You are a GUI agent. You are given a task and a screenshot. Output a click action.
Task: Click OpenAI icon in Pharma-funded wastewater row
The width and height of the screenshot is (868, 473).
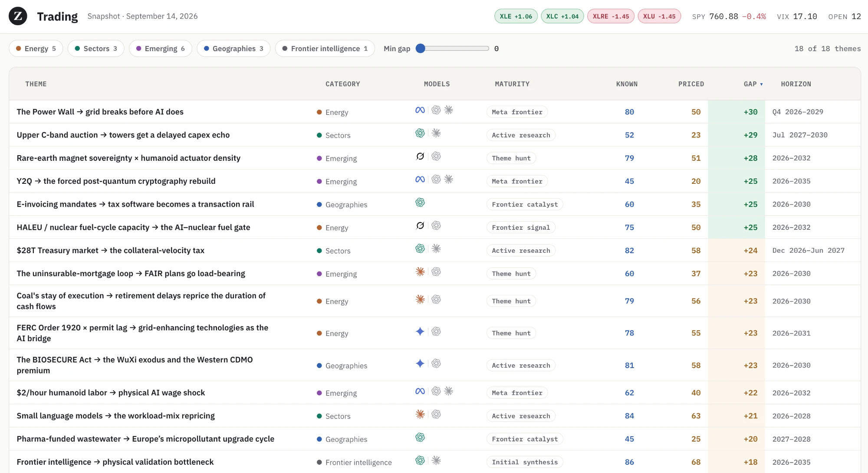coord(420,437)
